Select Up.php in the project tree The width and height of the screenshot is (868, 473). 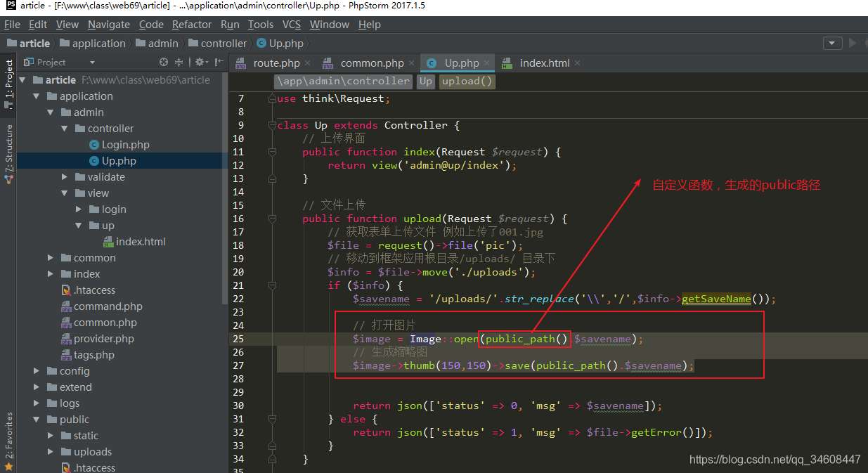point(119,161)
